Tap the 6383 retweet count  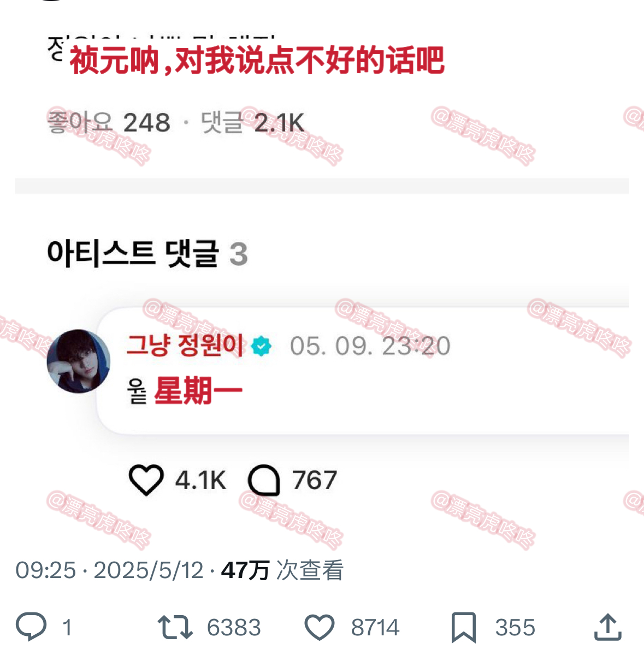click(x=234, y=627)
